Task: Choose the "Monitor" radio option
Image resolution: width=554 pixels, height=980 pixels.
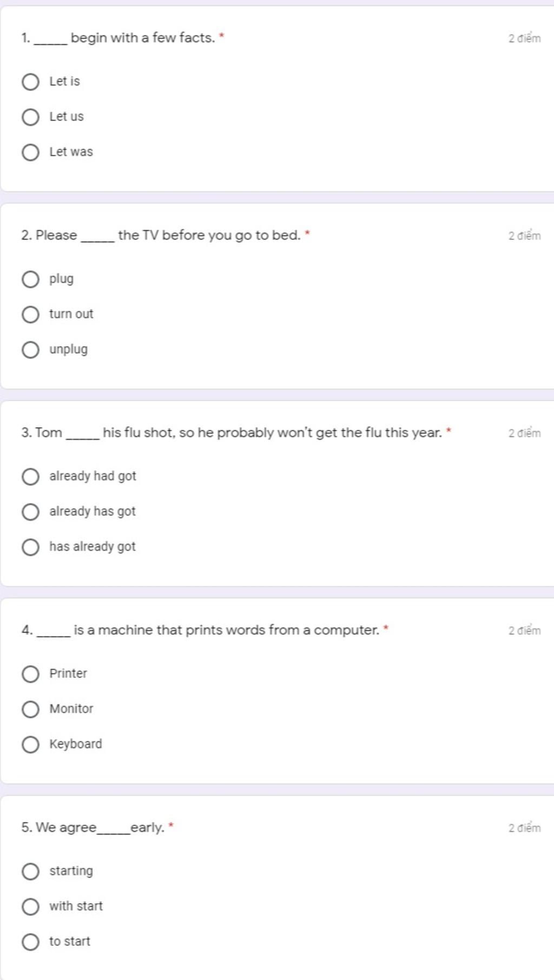Action: click(x=30, y=709)
